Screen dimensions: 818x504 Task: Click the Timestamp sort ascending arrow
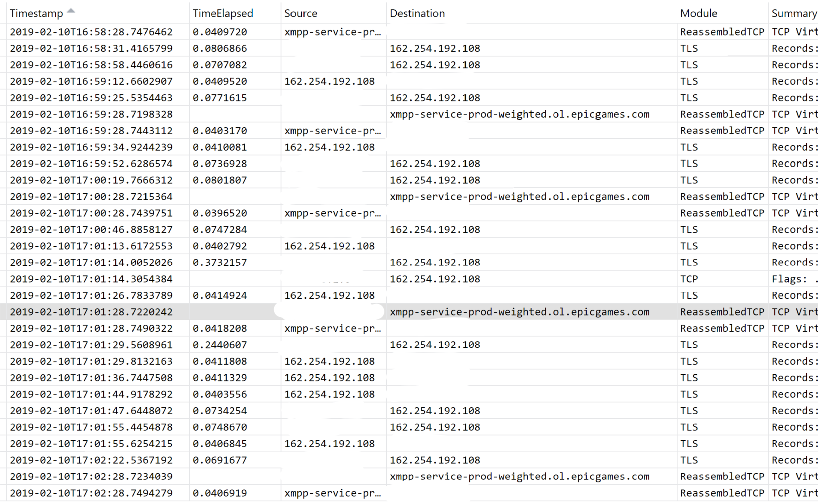71,11
